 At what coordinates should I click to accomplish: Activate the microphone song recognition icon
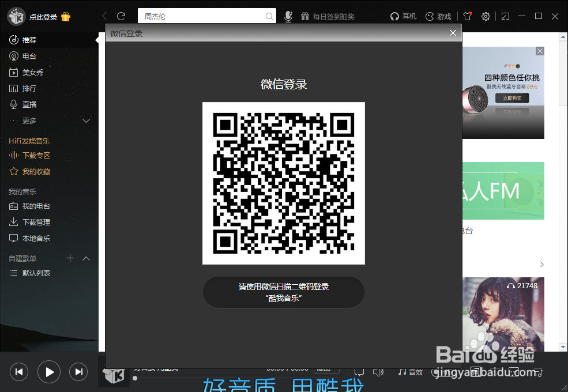tap(288, 16)
